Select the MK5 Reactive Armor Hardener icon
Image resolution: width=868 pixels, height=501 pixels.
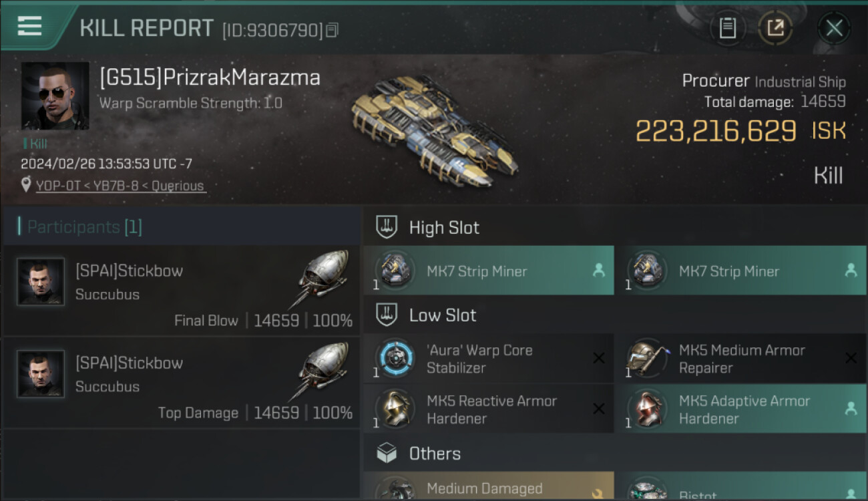click(x=395, y=409)
